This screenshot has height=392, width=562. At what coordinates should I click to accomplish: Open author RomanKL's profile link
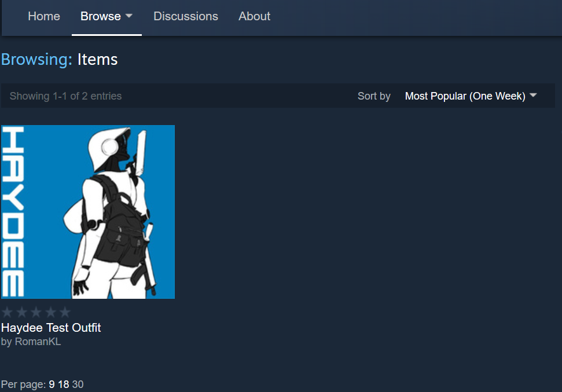(38, 342)
